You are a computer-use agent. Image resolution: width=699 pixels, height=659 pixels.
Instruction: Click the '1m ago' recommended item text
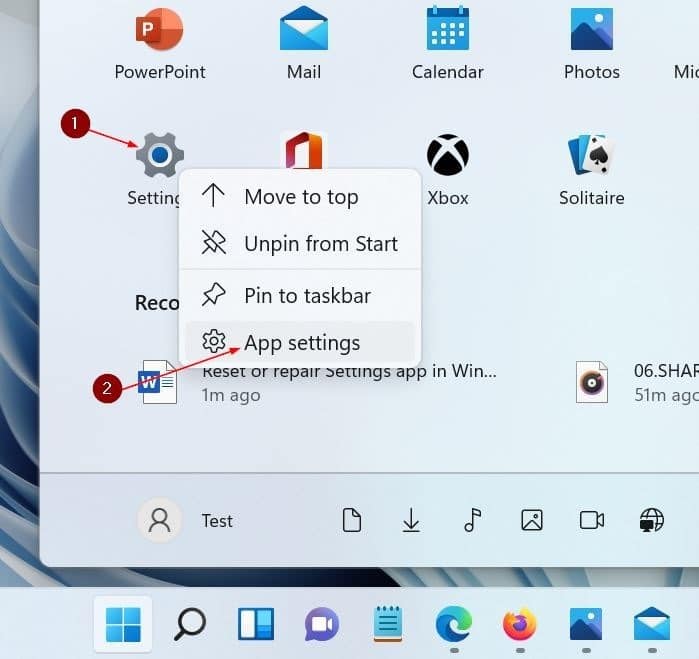point(231,395)
